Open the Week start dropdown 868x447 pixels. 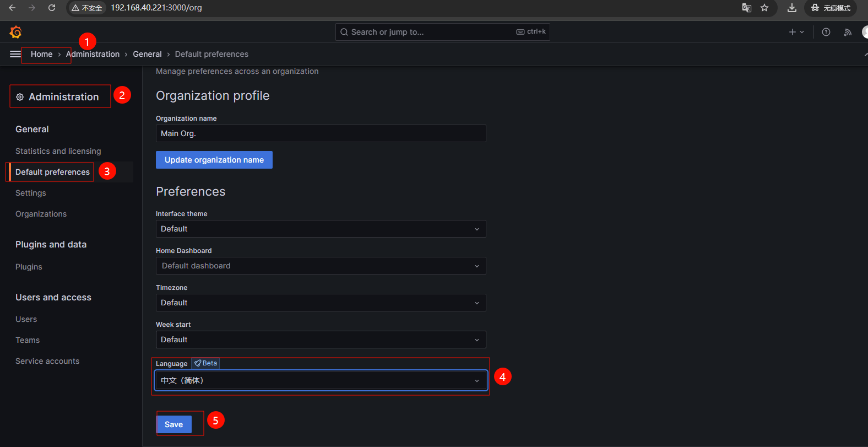pos(321,340)
